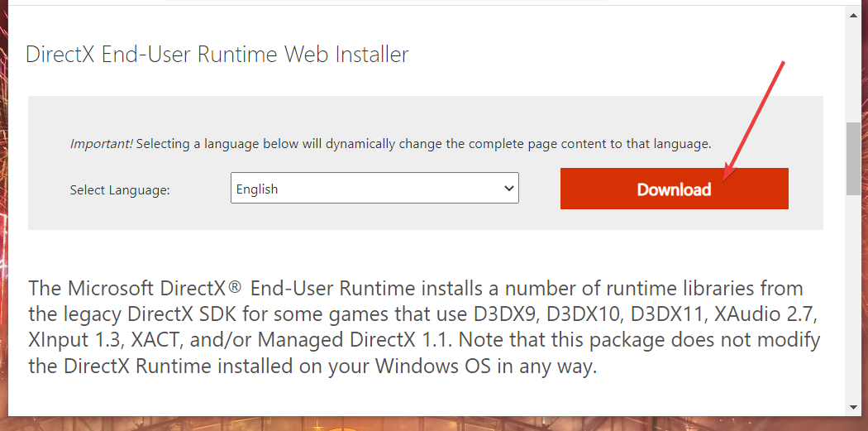This screenshot has height=431, width=868.
Task: Open the Select Language dropdown
Action: 374,189
